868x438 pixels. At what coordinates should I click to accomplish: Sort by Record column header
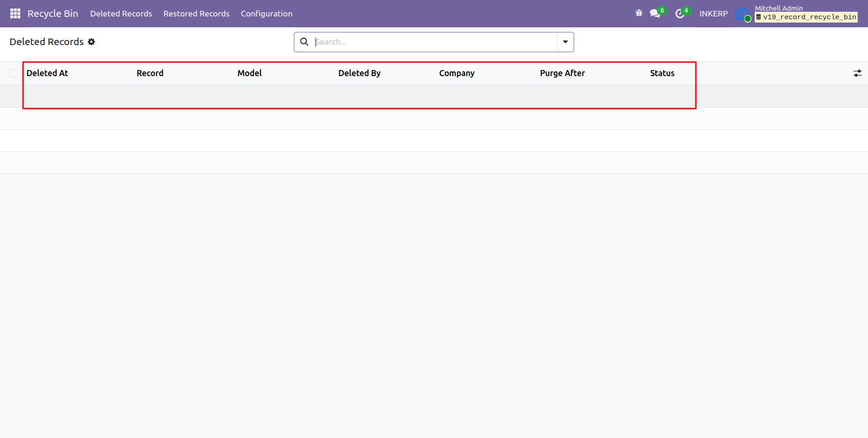150,73
